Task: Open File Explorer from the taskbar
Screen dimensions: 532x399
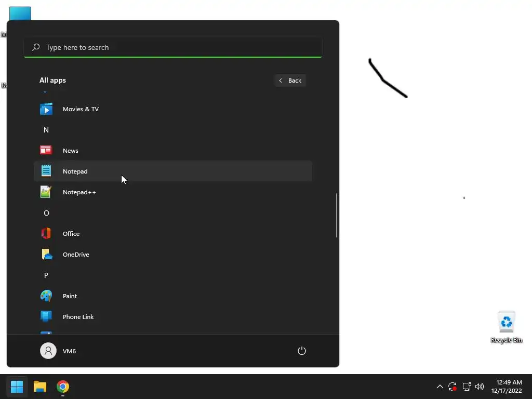Action: (x=39, y=387)
